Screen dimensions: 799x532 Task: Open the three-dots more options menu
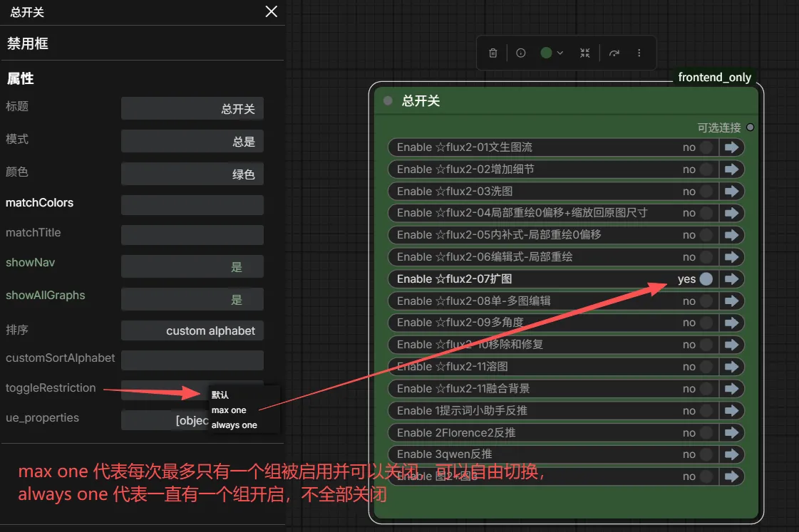(x=639, y=53)
